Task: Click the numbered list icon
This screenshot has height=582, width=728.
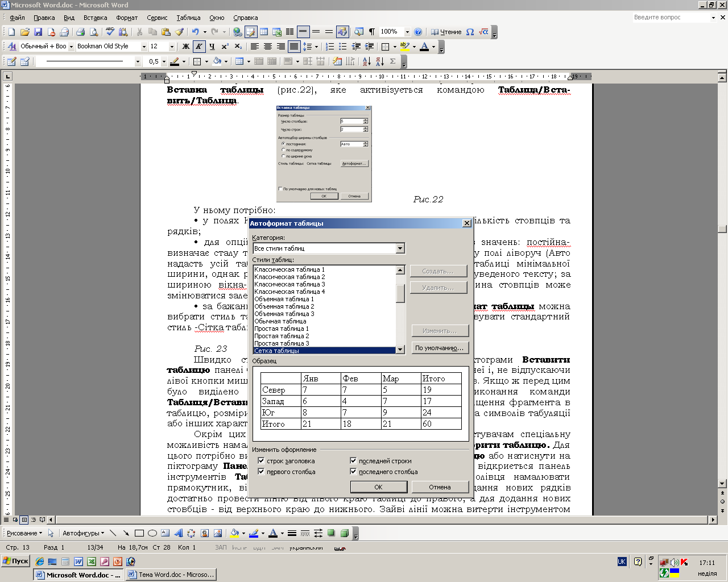Action: 330,47
